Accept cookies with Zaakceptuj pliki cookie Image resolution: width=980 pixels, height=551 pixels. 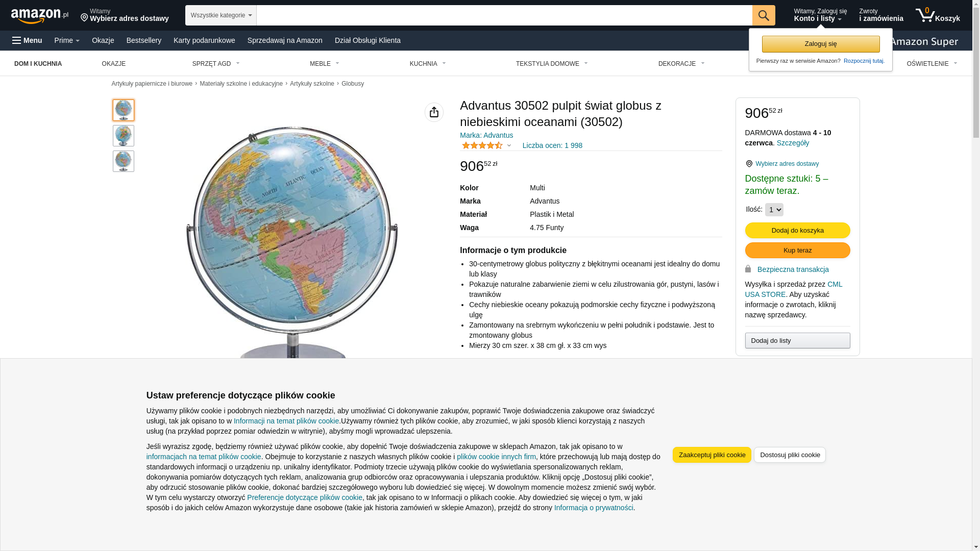[x=712, y=455]
